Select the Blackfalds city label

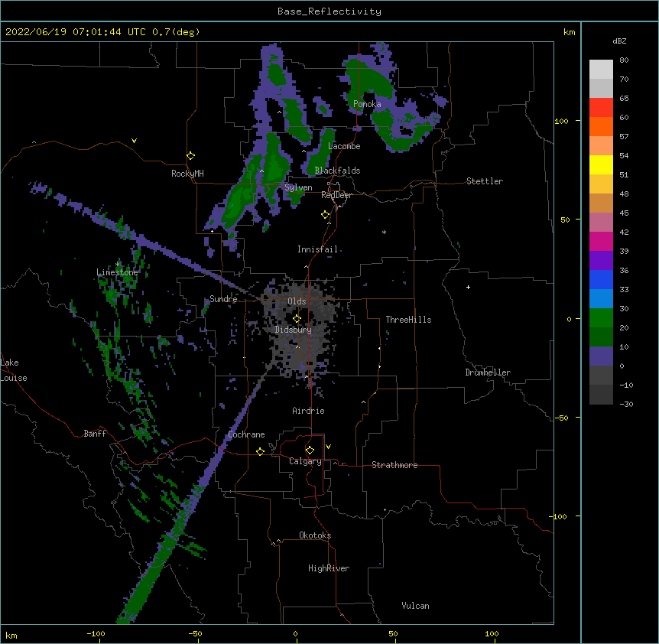tap(337, 171)
